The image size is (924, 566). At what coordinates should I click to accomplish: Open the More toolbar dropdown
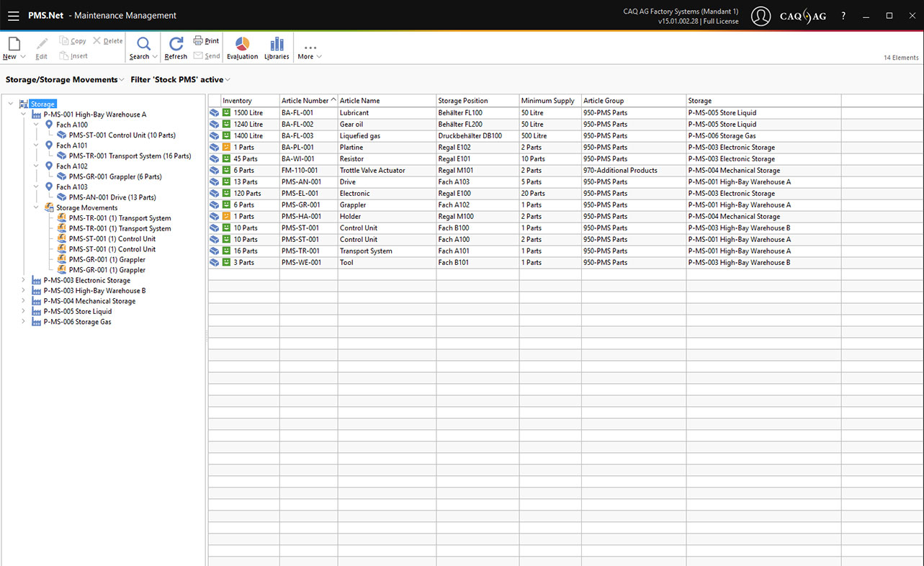[310, 50]
